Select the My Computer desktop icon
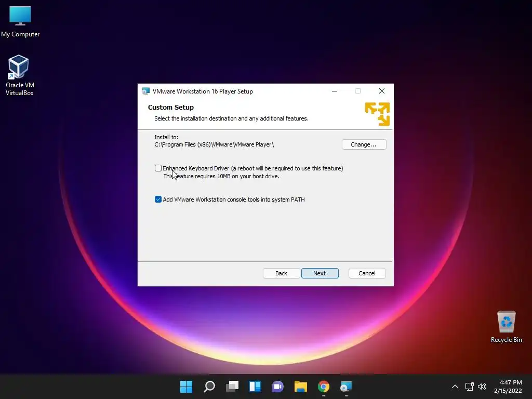The height and width of the screenshot is (399, 532). click(20, 22)
